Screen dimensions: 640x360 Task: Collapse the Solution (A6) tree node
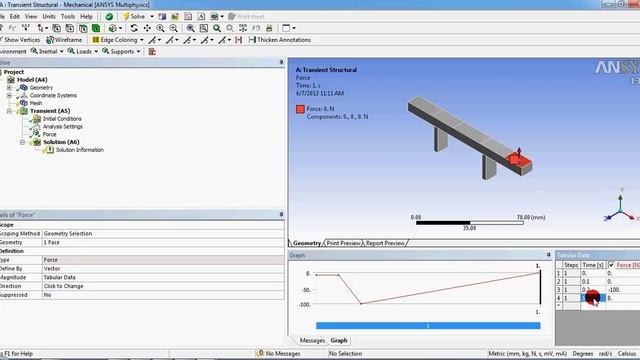tap(22, 142)
